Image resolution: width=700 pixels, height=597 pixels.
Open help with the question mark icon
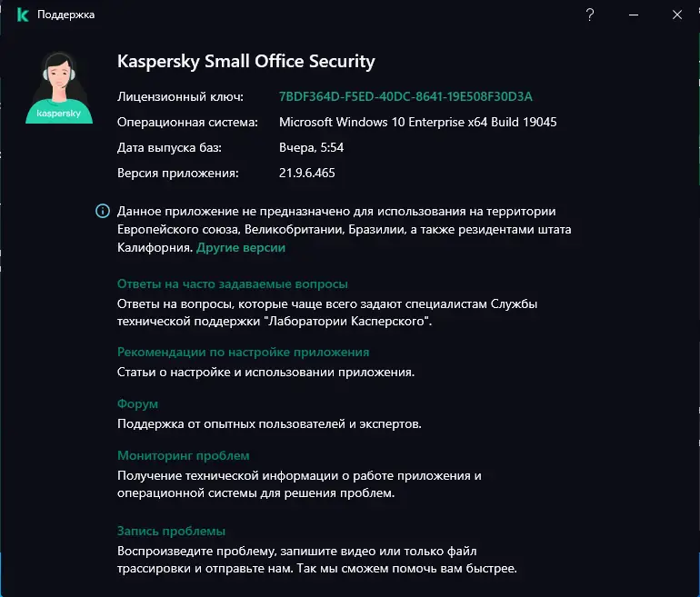point(590,15)
